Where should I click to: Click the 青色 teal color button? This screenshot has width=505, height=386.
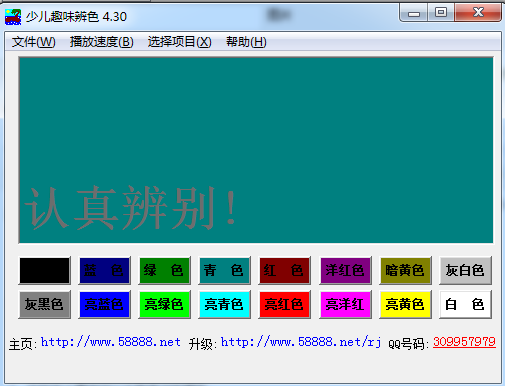pyautogui.click(x=224, y=270)
